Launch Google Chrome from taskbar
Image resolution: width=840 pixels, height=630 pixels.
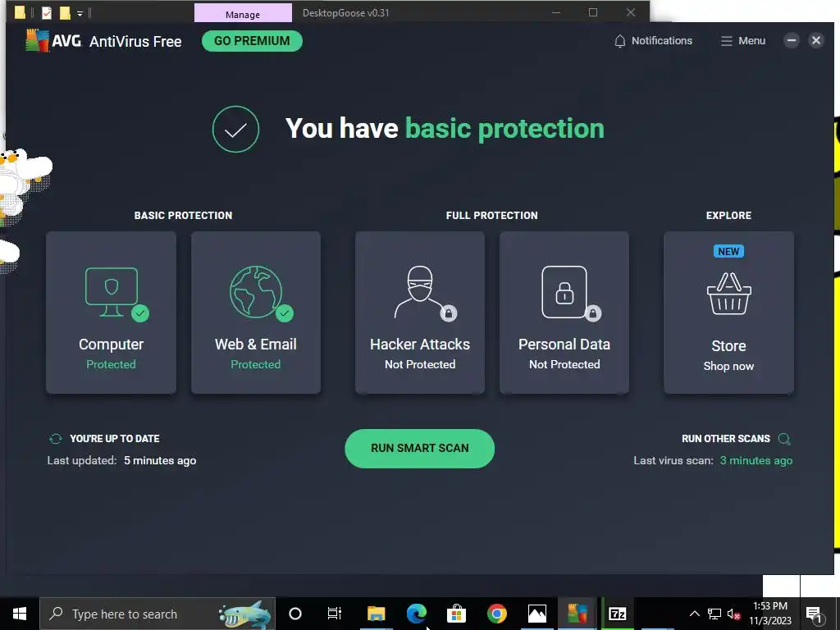tap(496, 614)
